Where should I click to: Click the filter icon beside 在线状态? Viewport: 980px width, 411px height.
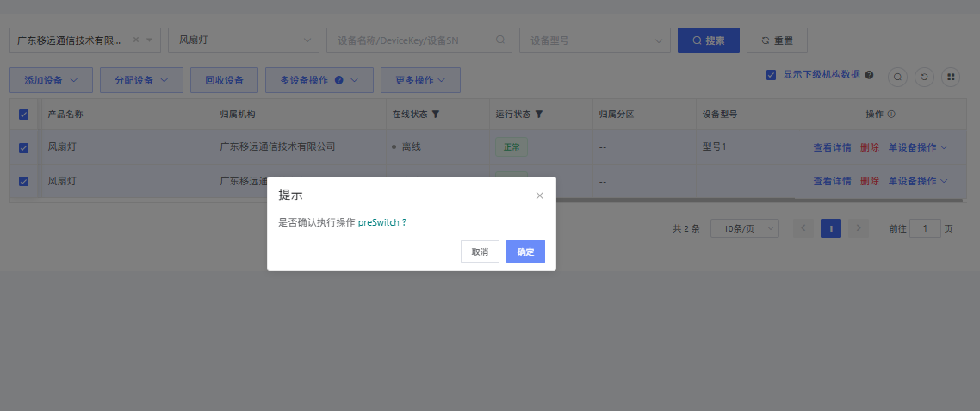pos(436,114)
